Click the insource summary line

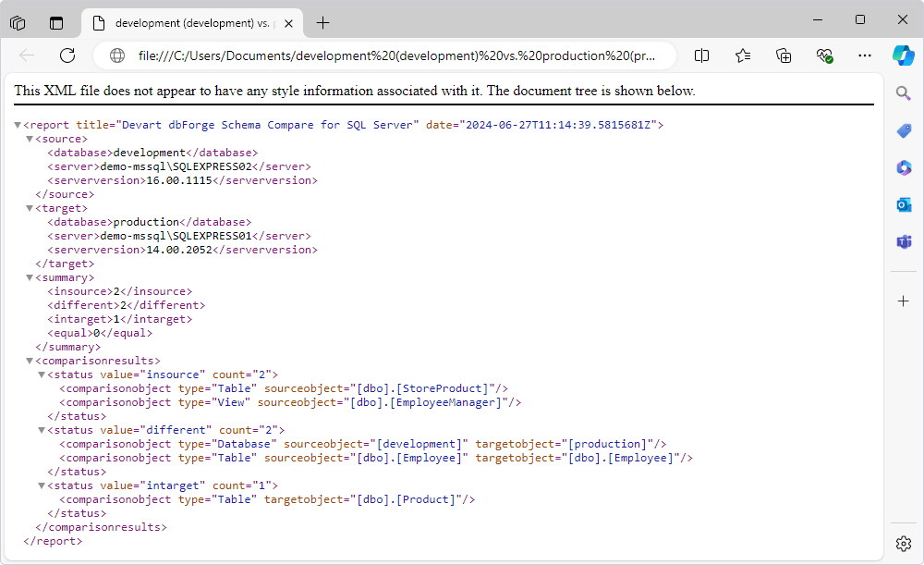(x=119, y=291)
